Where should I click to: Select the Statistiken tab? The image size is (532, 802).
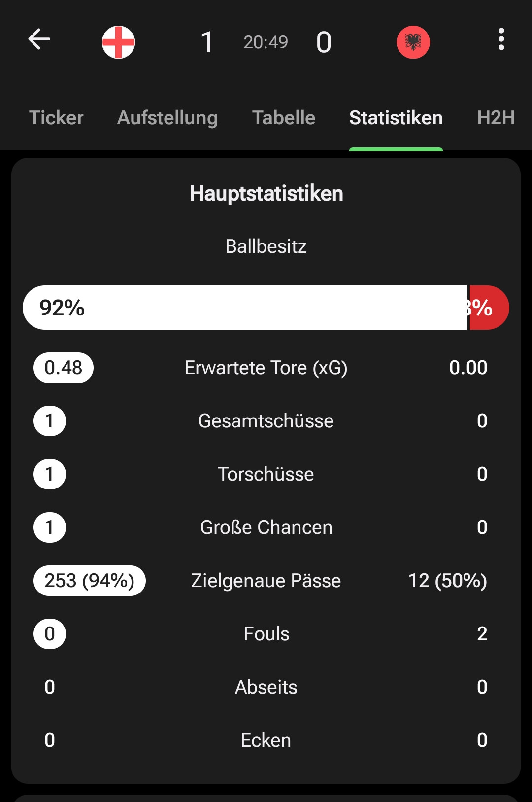(396, 118)
